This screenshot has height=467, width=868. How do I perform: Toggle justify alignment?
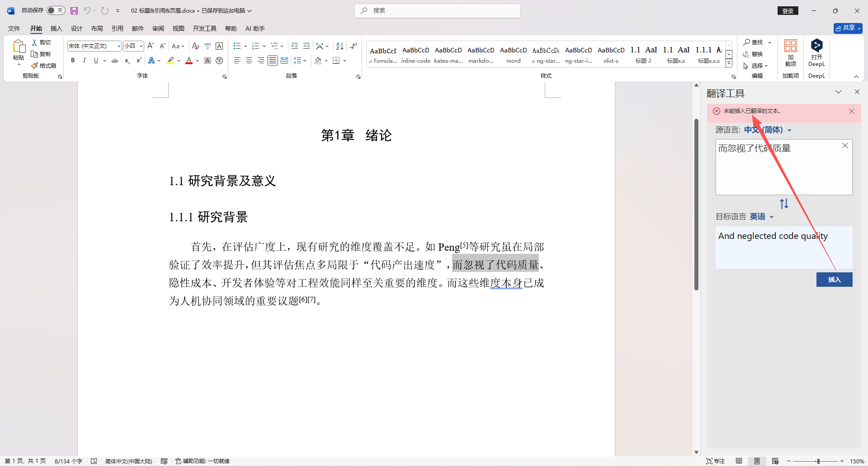(x=272, y=61)
